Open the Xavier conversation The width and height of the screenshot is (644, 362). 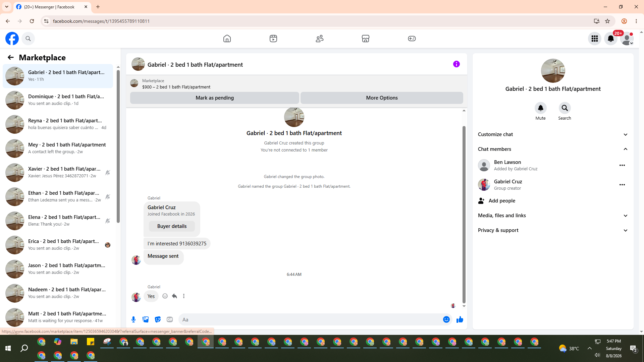pos(58,172)
